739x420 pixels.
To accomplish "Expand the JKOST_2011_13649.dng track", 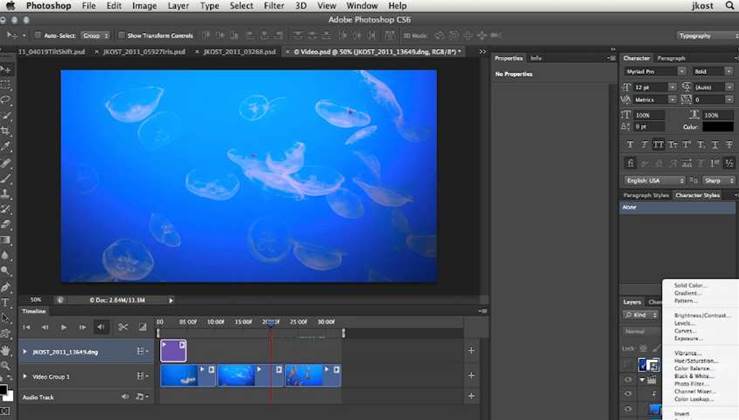I will point(24,351).
